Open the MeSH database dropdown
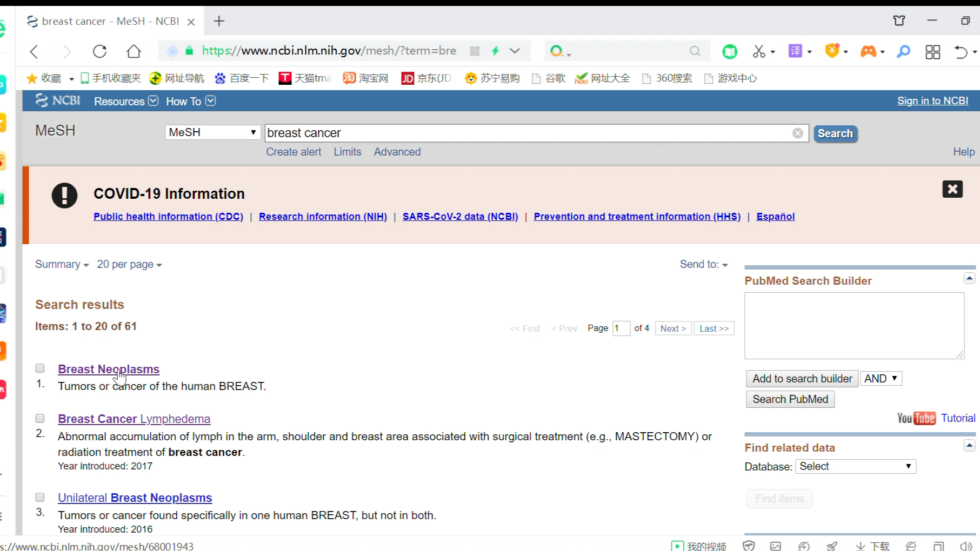The width and height of the screenshot is (980, 551). (x=213, y=132)
